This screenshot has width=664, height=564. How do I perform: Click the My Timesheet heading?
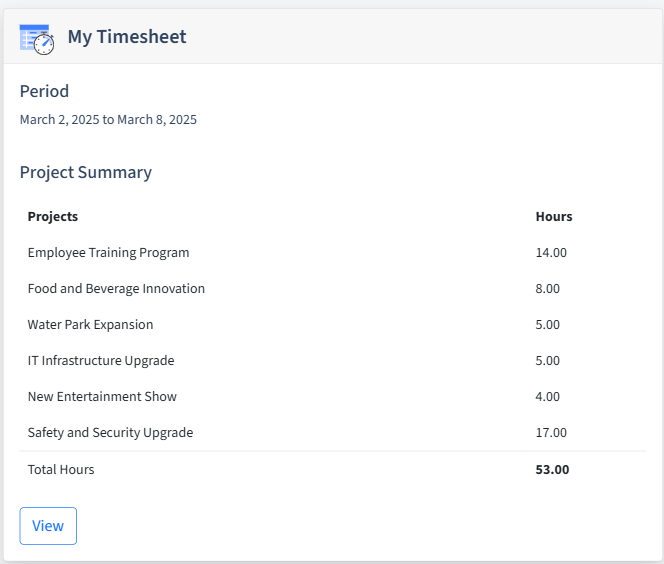127,37
